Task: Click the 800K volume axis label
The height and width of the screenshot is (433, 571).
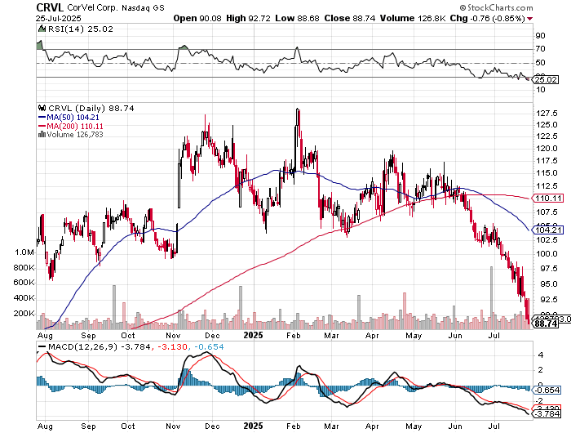Action: tap(24, 268)
